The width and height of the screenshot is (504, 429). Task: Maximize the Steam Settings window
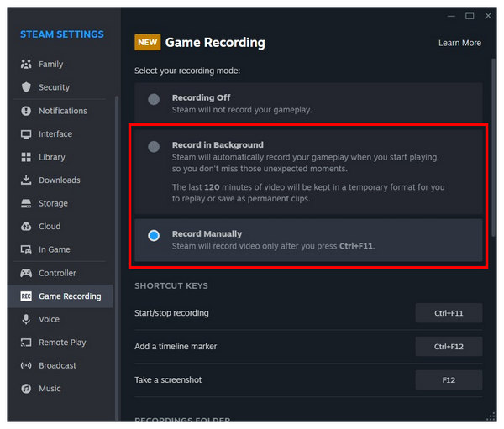(x=470, y=16)
